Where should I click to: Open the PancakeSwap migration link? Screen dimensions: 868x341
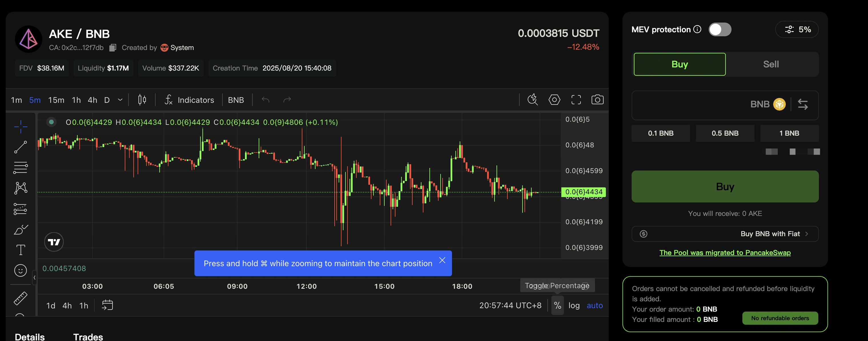(x=725, y=253)
